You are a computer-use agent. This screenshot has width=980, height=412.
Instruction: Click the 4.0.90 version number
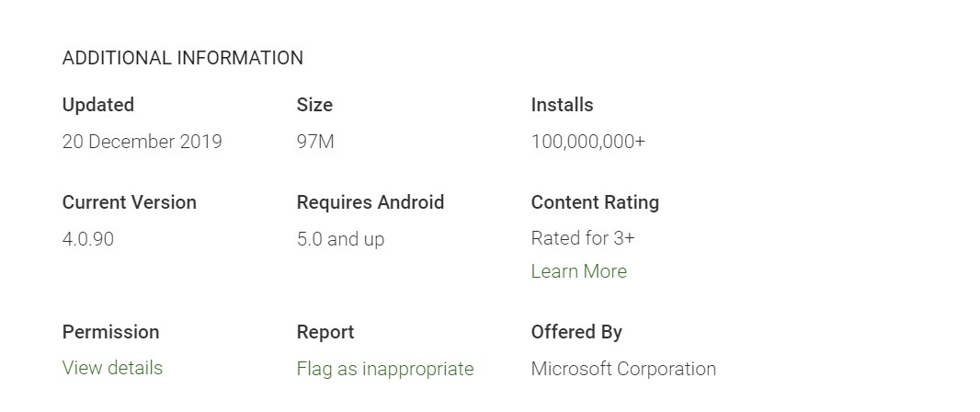(88, 239)
